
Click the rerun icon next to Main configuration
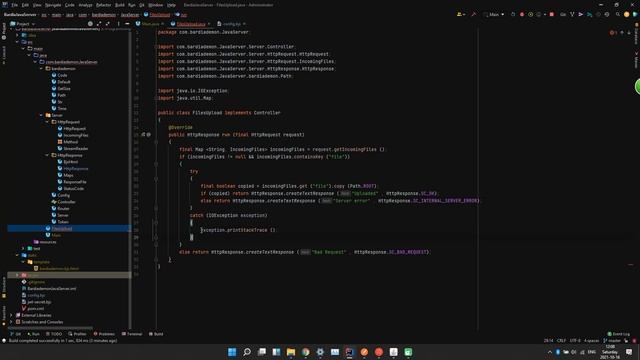coord(513,14)
